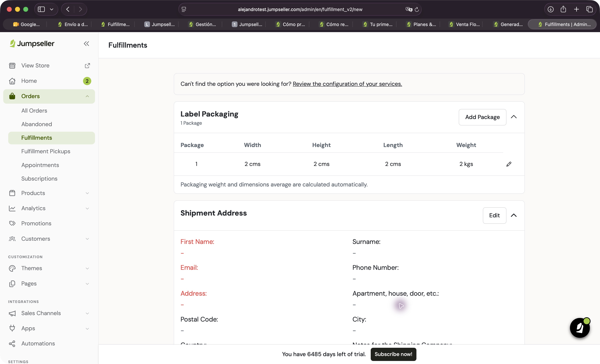600x364 pixels.
Task: Click the Automations share-node icon
Action: point(12,343)
